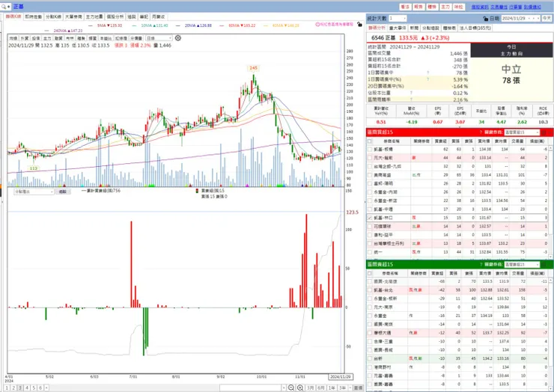Click question mark in red 區間買超15 header

[x=481, y=132]
